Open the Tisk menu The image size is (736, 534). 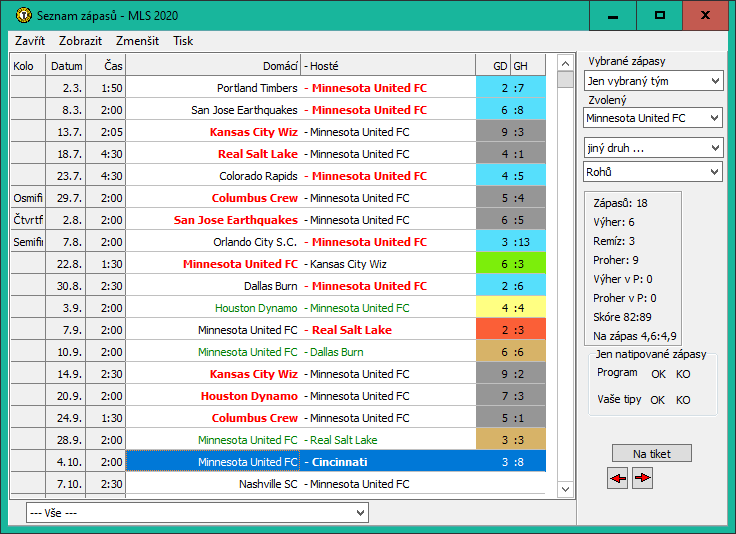tap(183, 41)
